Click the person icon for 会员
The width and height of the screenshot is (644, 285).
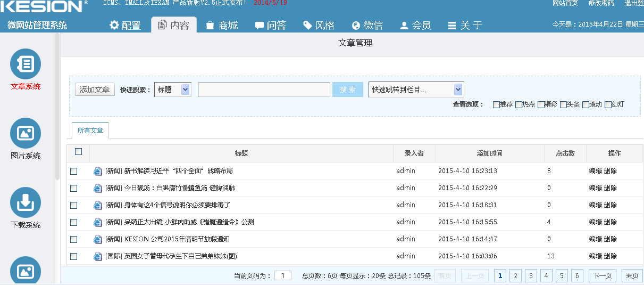tap(404, 26)
